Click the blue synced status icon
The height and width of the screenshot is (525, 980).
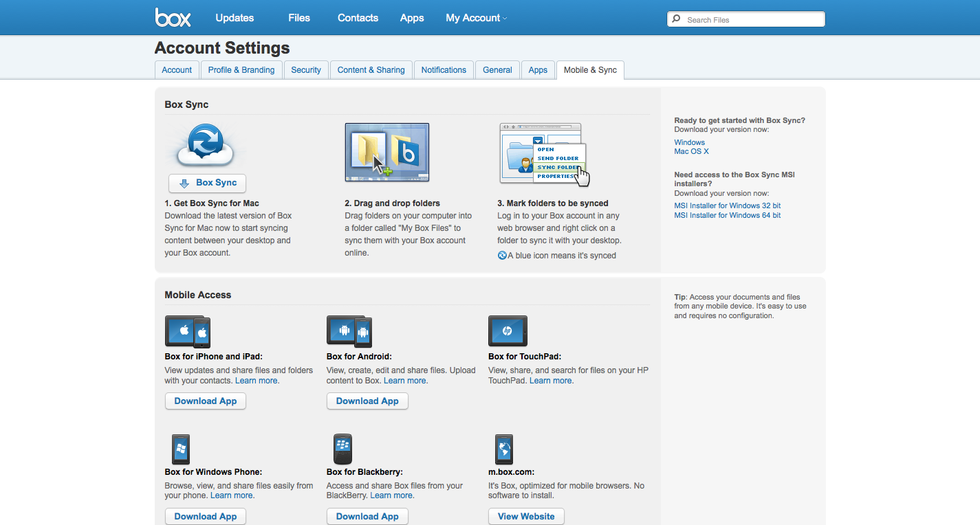click(x=502, y=256)
